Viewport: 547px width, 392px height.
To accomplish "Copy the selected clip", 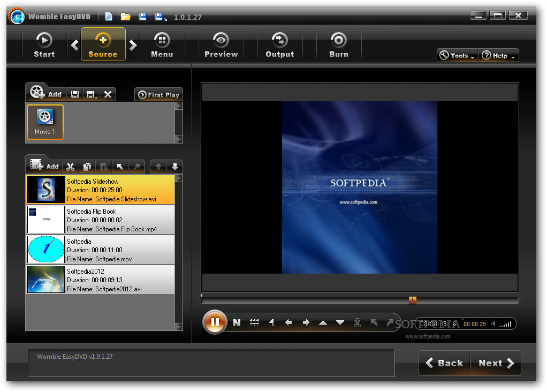I will click(x=87, y=167).
